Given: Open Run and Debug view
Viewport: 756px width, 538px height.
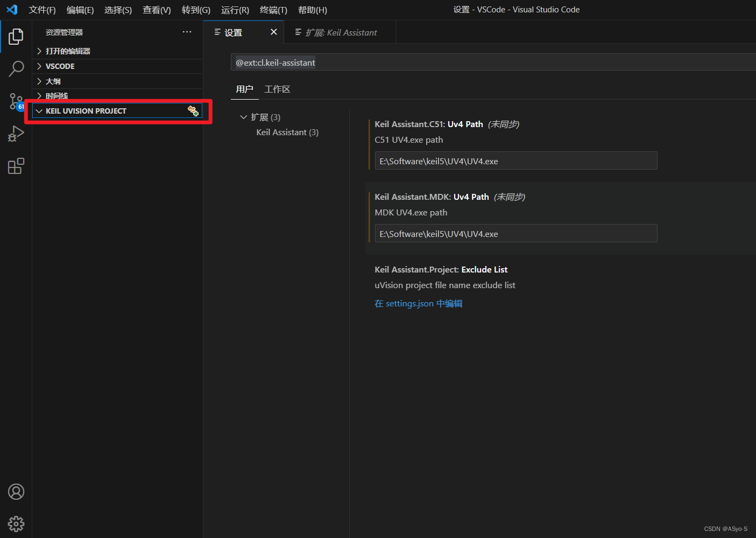Looking at the screenshot, I should coord(16,134).
